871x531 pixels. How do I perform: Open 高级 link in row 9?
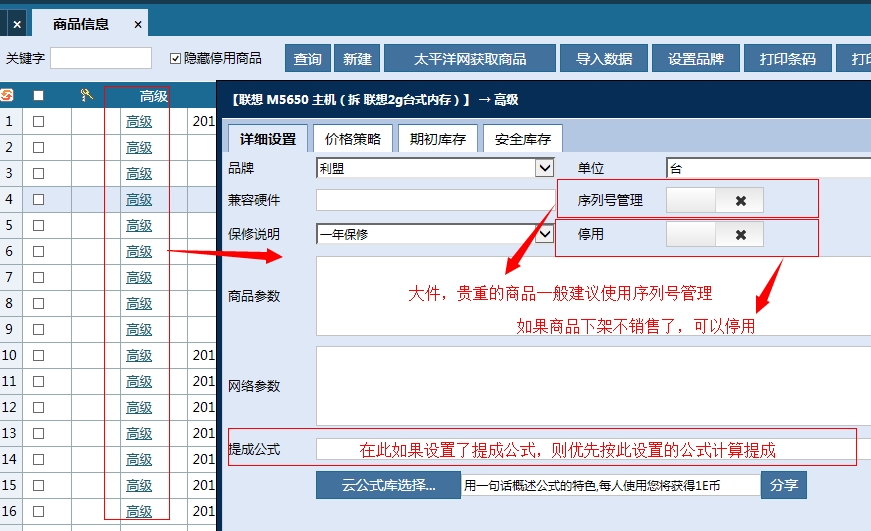139,330
